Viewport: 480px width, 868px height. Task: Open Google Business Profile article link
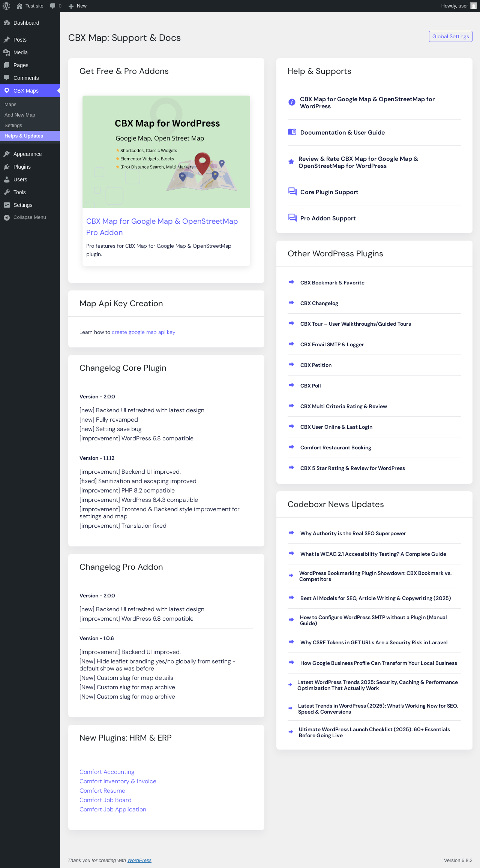pyautogui.click(x=379, y=663)
